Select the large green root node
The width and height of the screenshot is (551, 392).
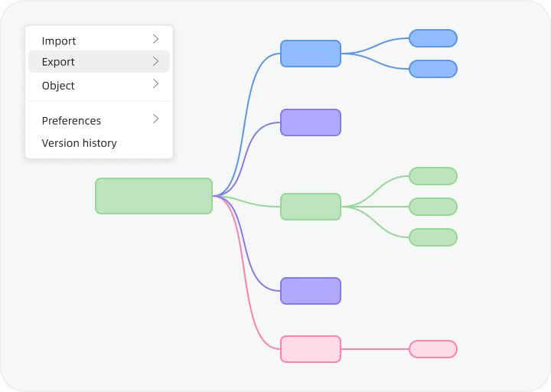pos(153,196)
